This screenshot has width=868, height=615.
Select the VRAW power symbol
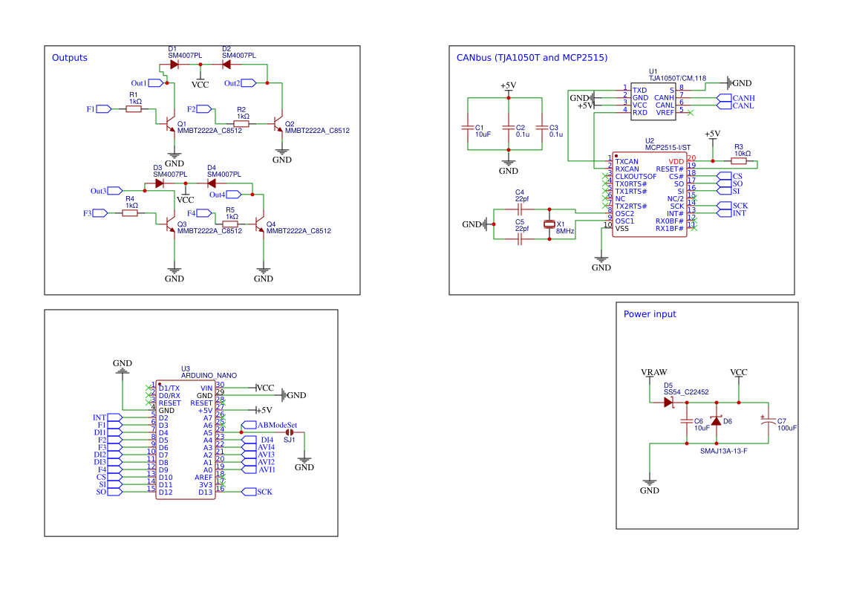(x=653, y=373)
